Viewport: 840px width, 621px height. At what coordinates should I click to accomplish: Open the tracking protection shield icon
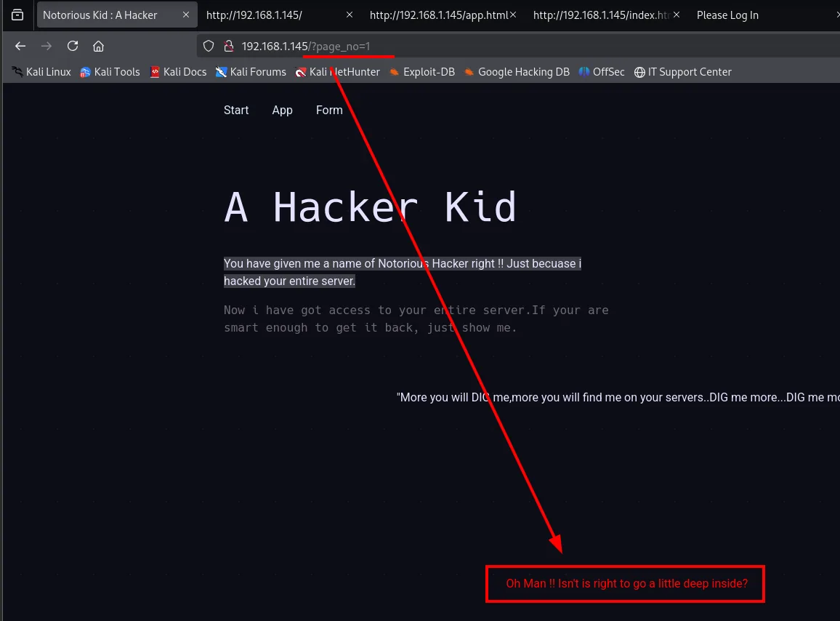[209, 46]
